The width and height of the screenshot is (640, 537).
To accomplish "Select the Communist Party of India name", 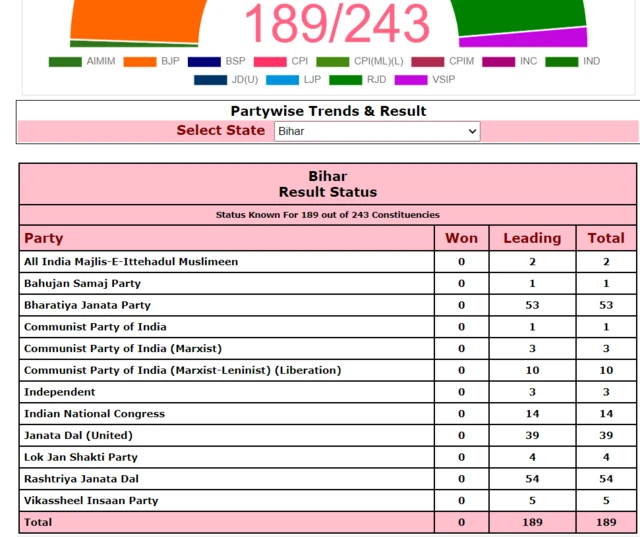I will click(95, 327).
